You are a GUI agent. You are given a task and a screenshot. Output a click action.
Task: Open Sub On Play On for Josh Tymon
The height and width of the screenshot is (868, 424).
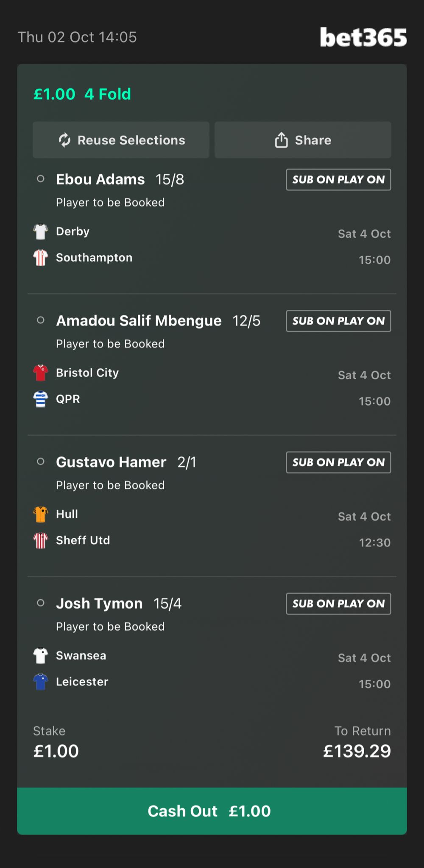[338, 604]
